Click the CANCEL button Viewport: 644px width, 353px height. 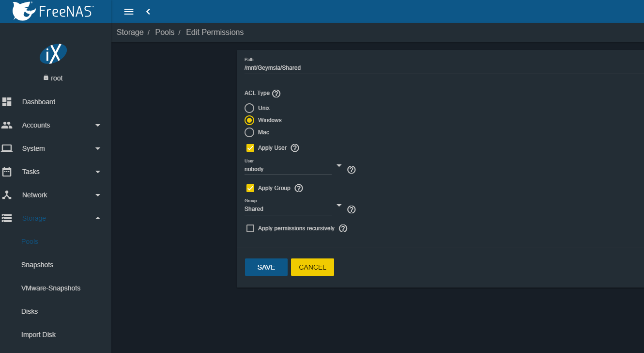pos(312,267)
